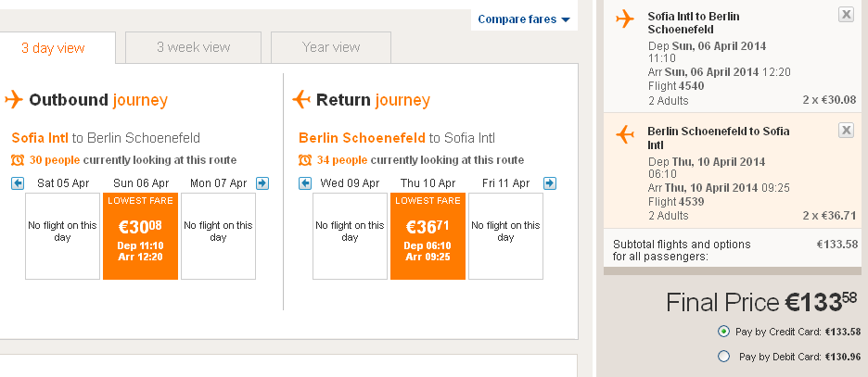The width and height of the screenshot is (868, 377).
Task: Switch to 3 week view tab
Action: (x=193, y=47)
